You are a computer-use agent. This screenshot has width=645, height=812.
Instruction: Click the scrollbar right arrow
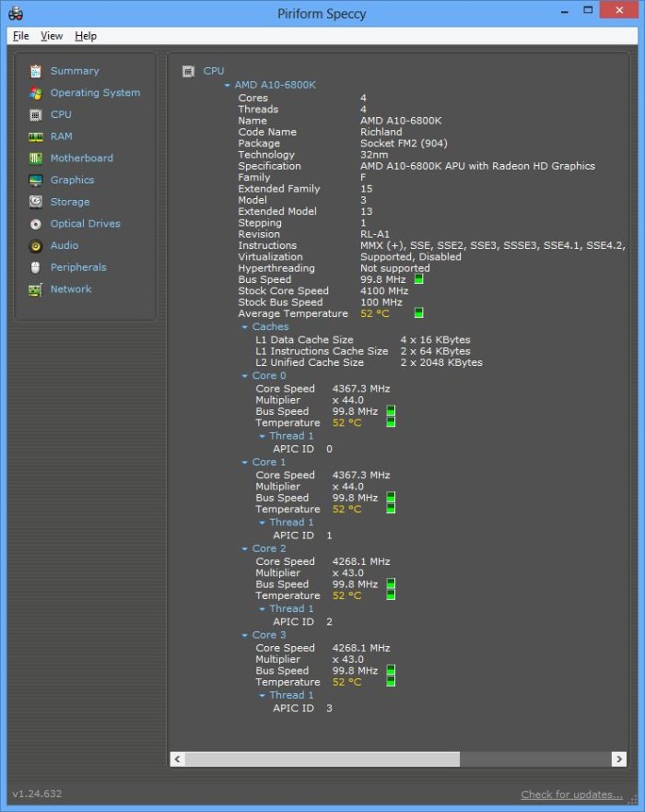click(x=619, y=759)
